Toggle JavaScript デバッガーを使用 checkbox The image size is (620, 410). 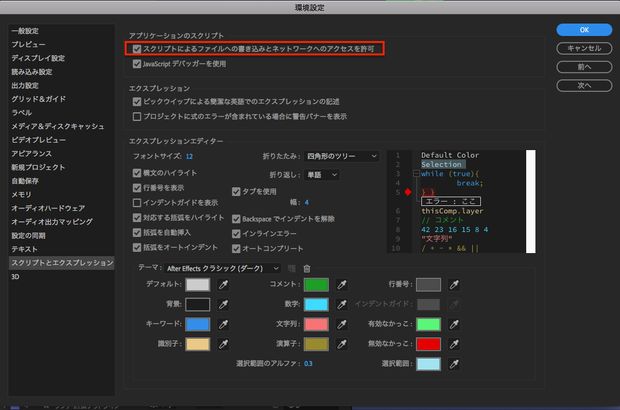pos(137,64)
